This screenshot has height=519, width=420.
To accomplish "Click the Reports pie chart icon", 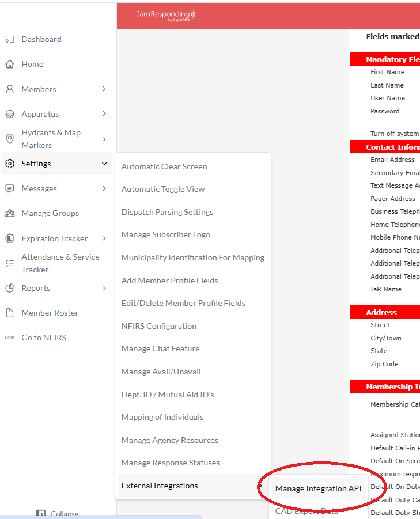I will click(10, 288).
